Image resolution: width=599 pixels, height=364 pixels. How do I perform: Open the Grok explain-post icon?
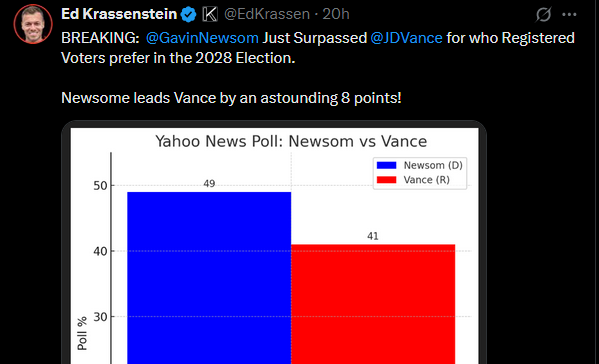543,15
